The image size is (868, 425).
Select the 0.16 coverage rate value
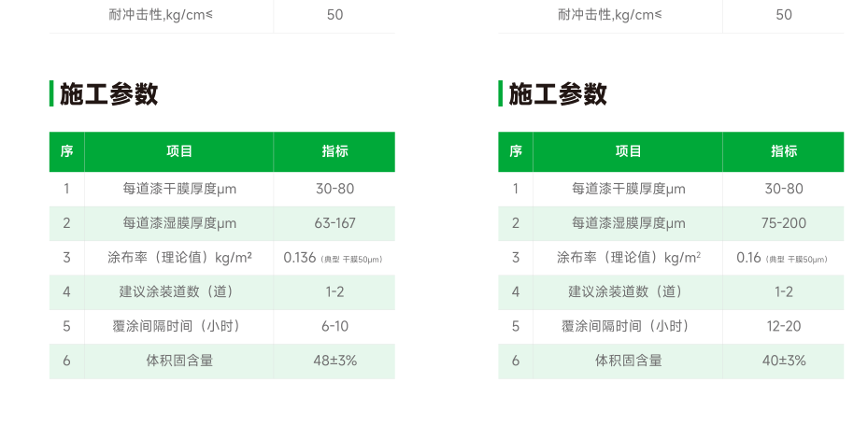(748, 258)
